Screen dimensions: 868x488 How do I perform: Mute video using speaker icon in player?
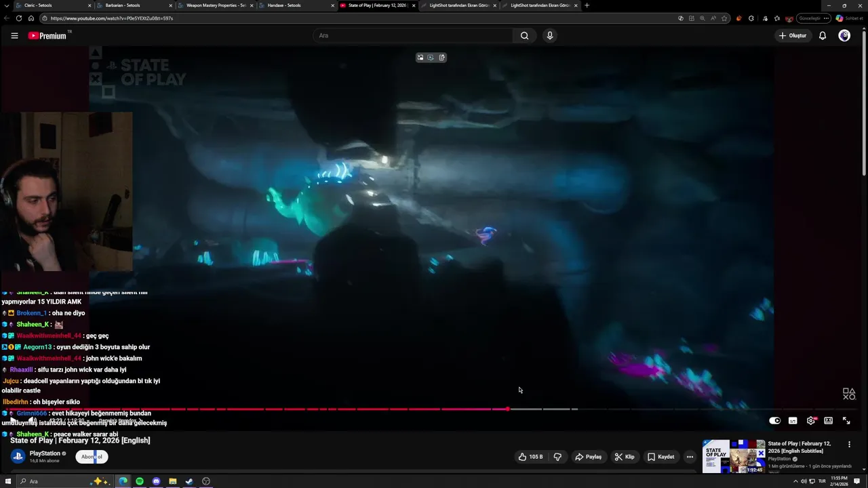tap(32, 421)
